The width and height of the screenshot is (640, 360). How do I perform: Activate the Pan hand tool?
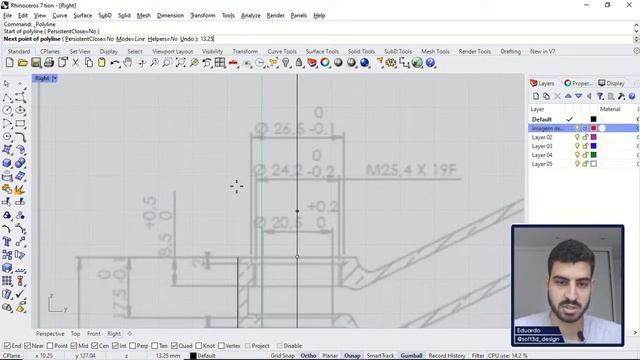128,63
